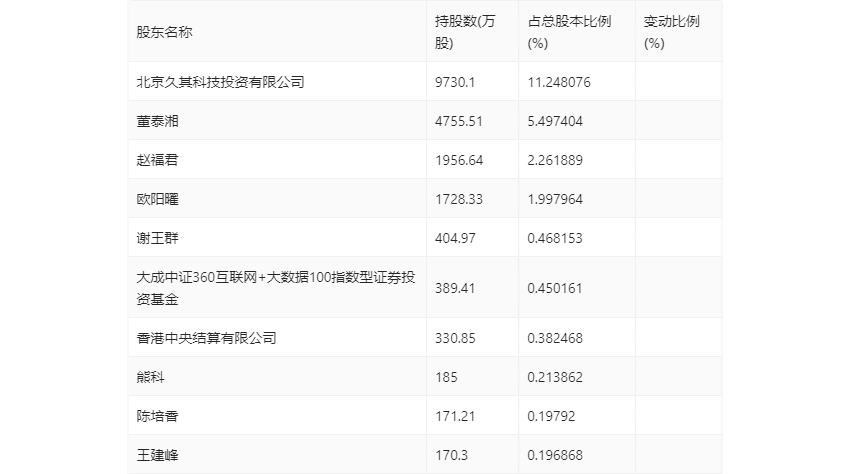Click the shares value 170.3

[452, 455]
